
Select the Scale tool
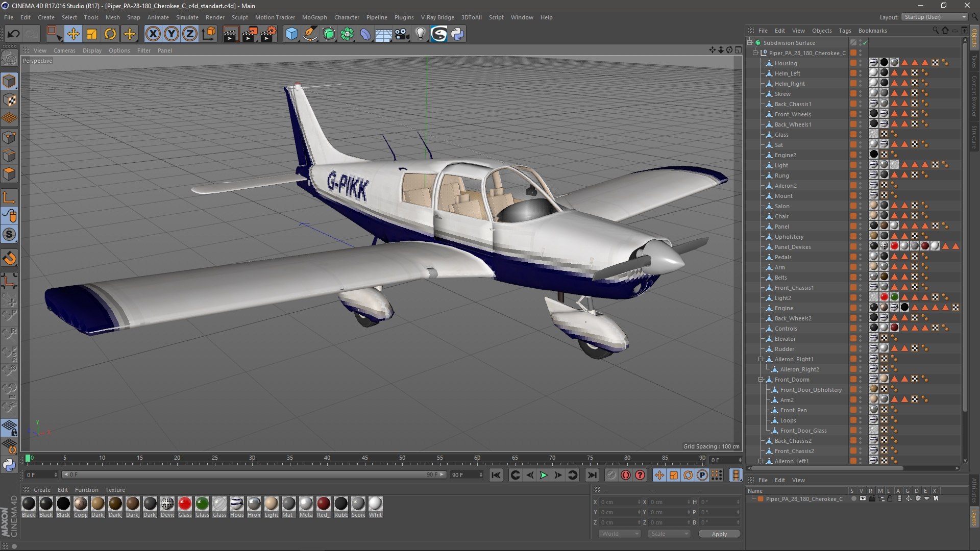[x=92, y=34]
